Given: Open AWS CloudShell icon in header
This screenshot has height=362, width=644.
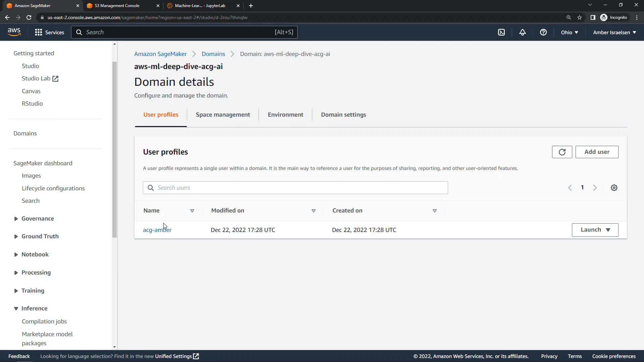Looking at the screenshot, I should coord(501,32).
